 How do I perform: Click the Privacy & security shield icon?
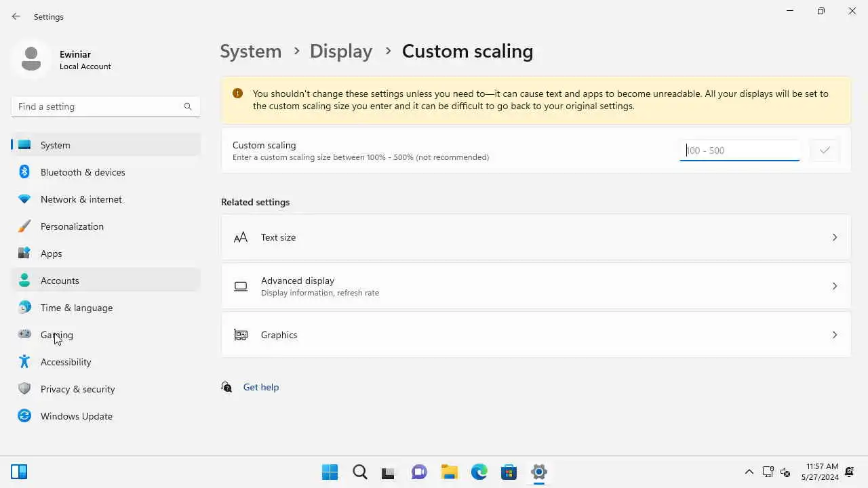tap(24, 389)
